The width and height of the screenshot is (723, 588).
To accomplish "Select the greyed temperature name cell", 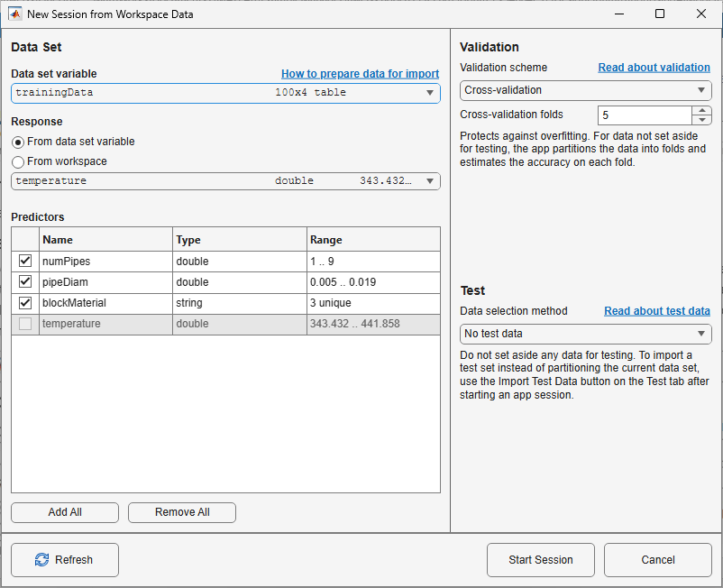I will tap(105, 324).
